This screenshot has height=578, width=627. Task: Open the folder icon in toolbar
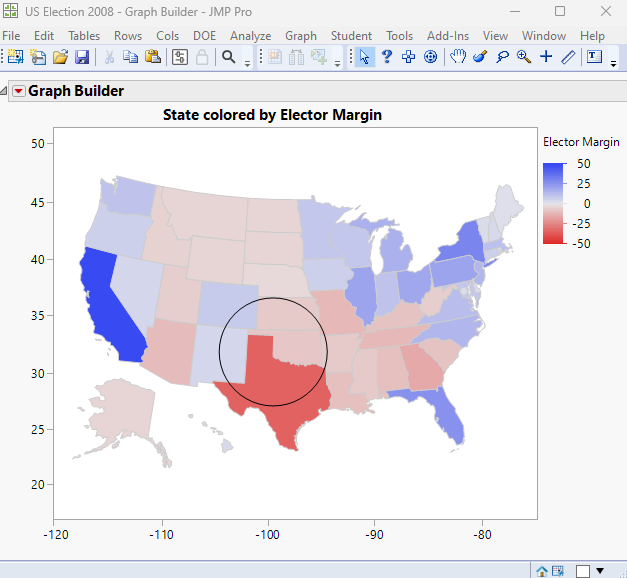point(60,57)
